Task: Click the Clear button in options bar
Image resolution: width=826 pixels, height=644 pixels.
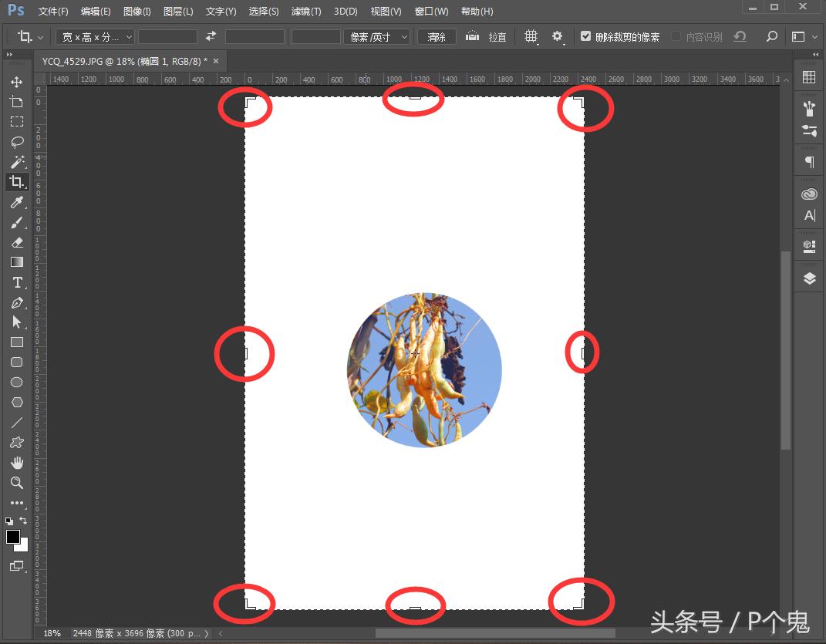Action: (436, 36)
